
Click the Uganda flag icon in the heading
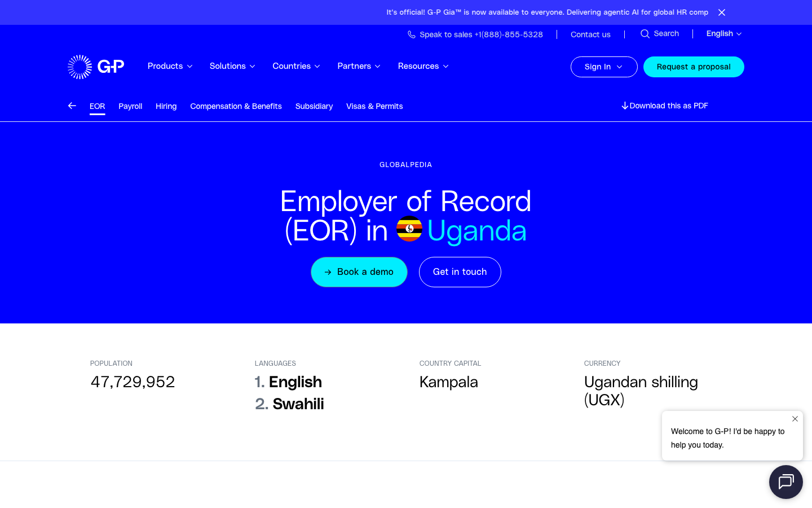point(409,229)
